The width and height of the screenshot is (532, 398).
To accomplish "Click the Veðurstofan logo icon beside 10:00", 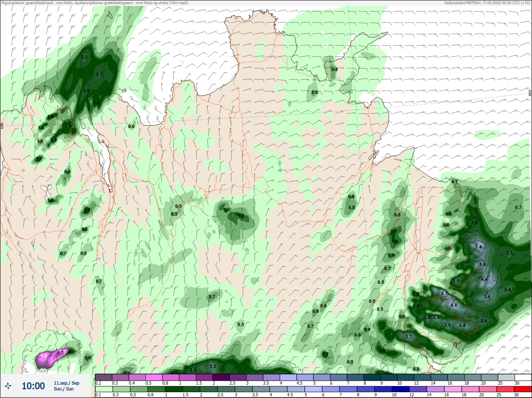I will click(8, 386).
